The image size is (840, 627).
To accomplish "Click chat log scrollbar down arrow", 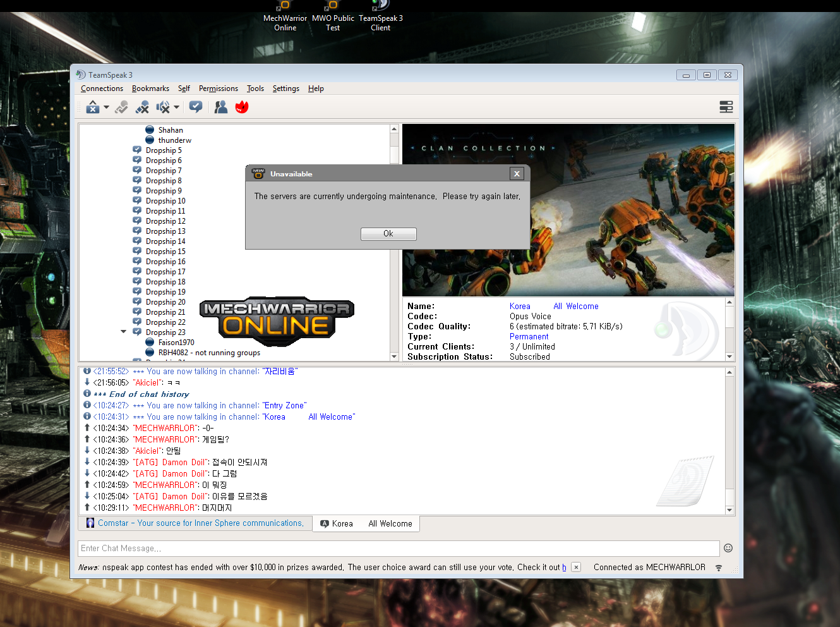I will click(729, 510).
